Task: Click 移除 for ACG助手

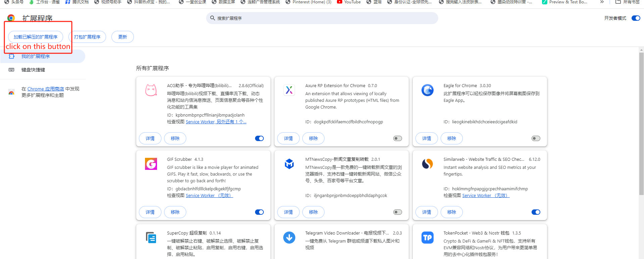Action: coord(175,138)
